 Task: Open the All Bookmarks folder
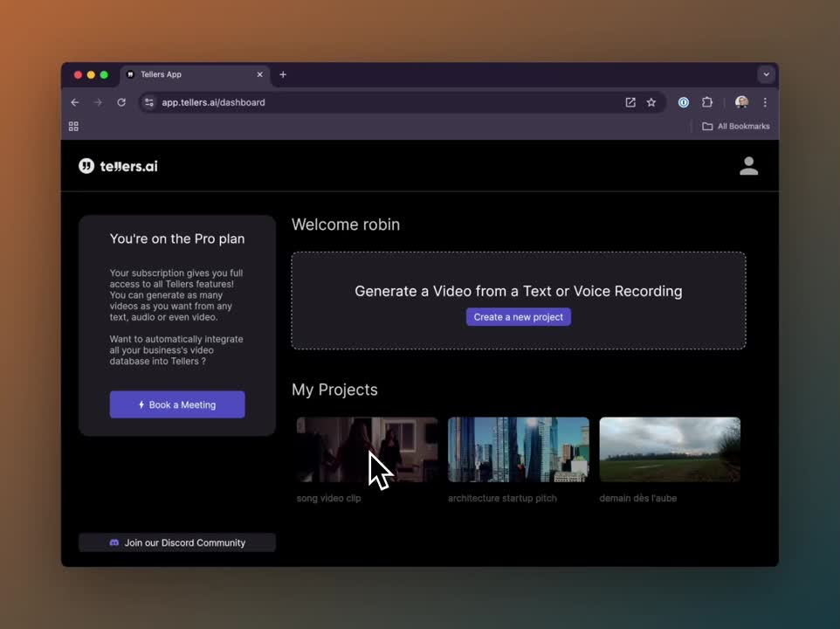pos(736,127)
